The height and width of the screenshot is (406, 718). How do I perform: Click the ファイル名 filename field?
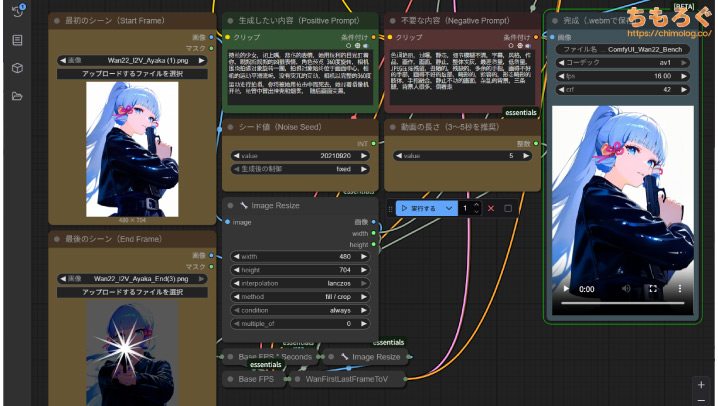(x=623, y=49)
